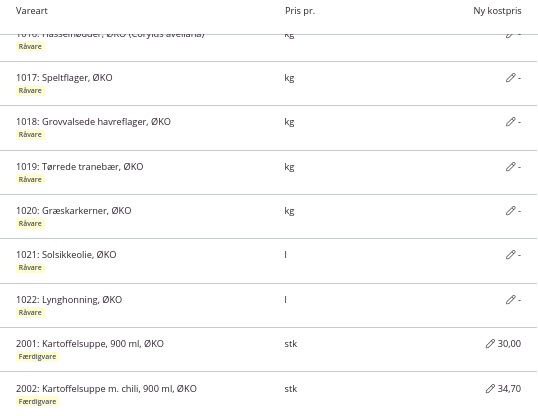The height and width of the screenshot is (416, 538).
Task: Click the Råvare tag under Solsikkeolie
Action: click(x=30, y=267)
